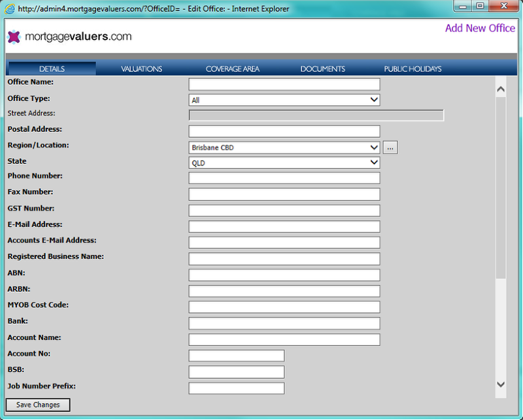Minimize the Internet Explorer window
The height and width of the screenshot is (420, 523).
[x=463, y=7]
